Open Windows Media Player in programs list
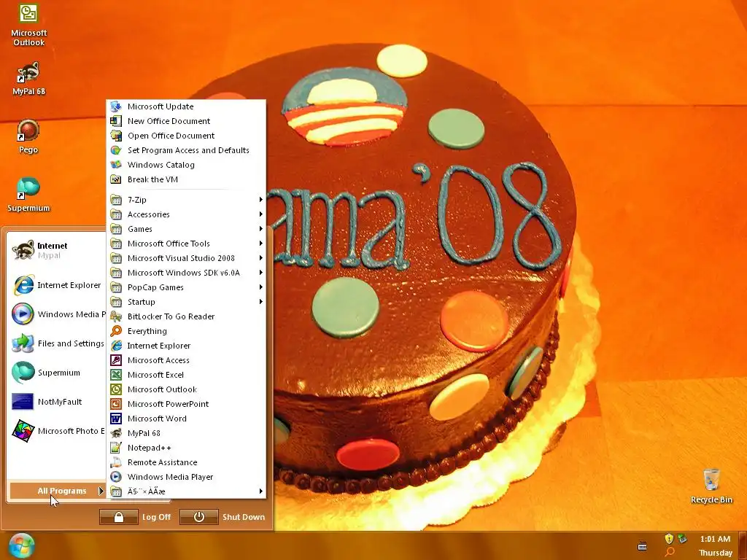This screenshot has width=747, height=560. [186, 477]
